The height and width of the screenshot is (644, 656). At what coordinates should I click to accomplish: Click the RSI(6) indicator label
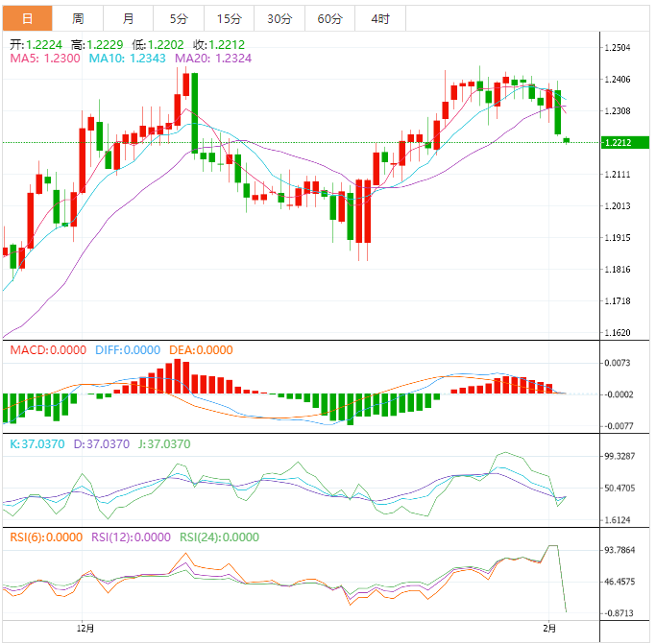pyautogui.click(x=46, y=537)
